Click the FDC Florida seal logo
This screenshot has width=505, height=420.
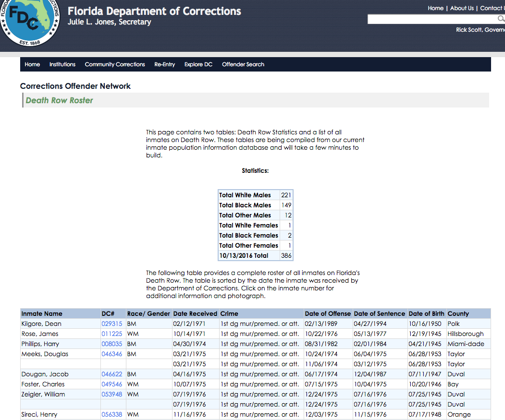pos(30,22)
